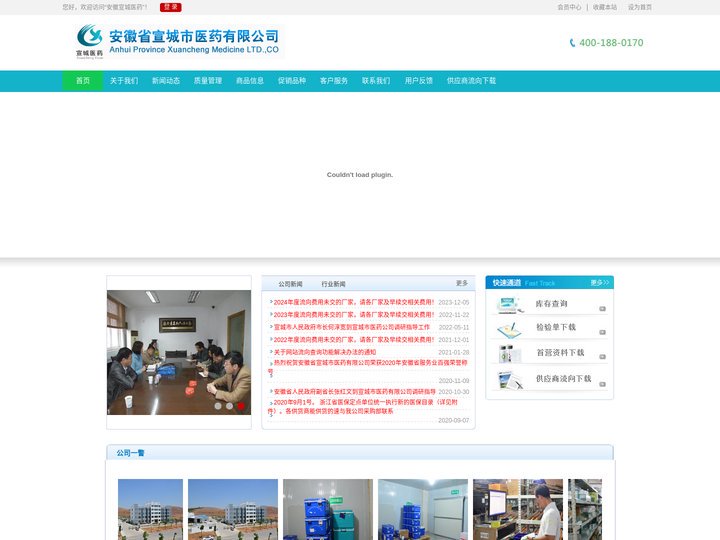The width and height of the screenshot is (720, 540).
Task: Open 2023年度流向费用未交的厂家 news item
Action: click(354, 315)
